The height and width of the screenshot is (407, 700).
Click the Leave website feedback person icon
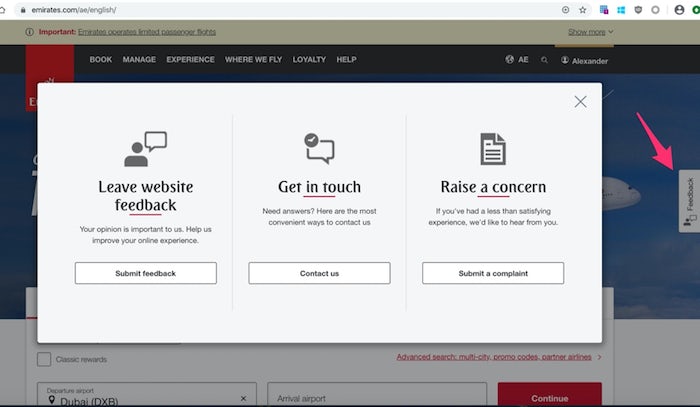145,149
